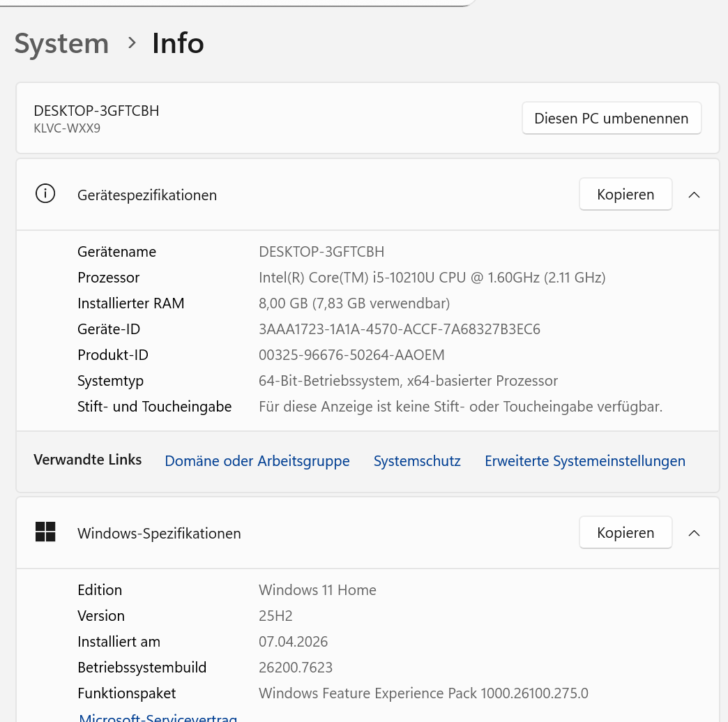Click the Betriebssystembuild label

(x=142, y=667)
